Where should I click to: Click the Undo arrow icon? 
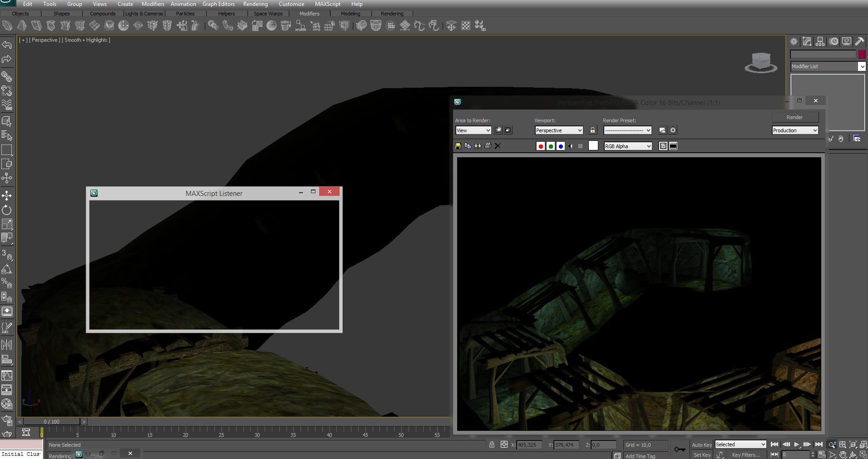[7, 45]
